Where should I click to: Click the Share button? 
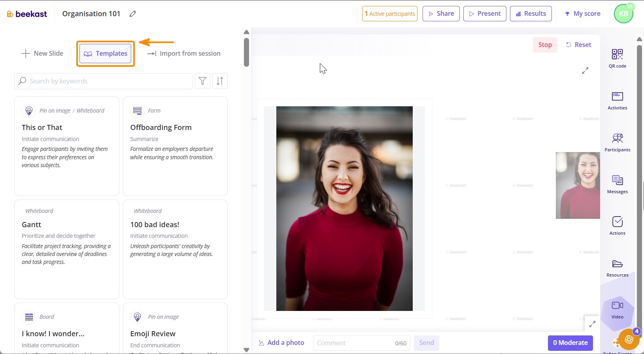click(x=441, y=13)
